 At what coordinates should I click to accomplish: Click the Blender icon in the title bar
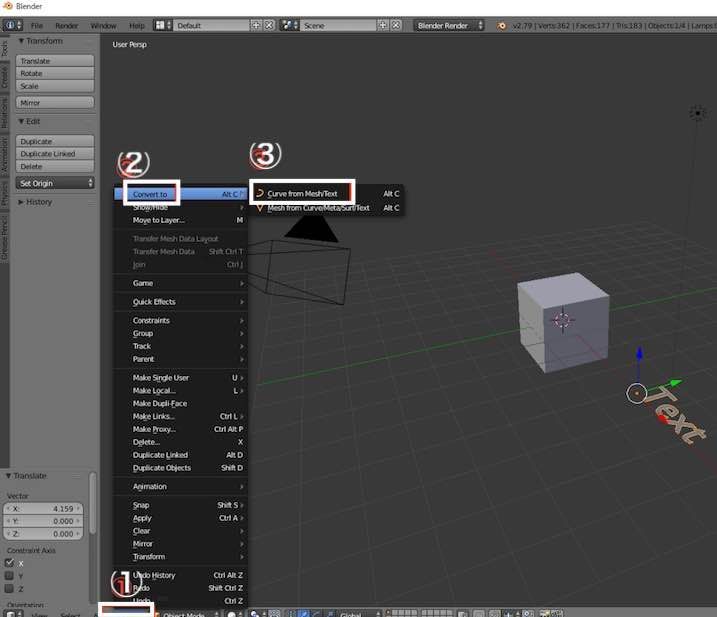click(x=8, y=6)
